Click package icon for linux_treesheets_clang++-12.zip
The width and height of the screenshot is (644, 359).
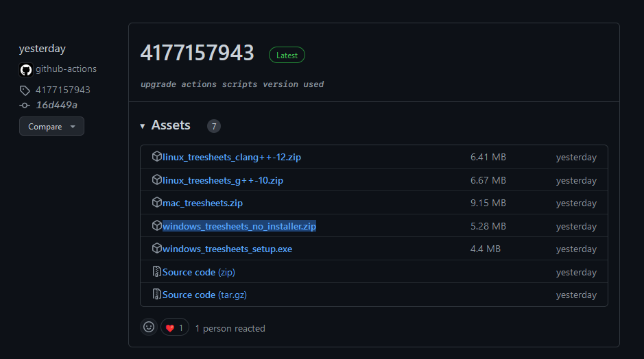click(156, 156)
